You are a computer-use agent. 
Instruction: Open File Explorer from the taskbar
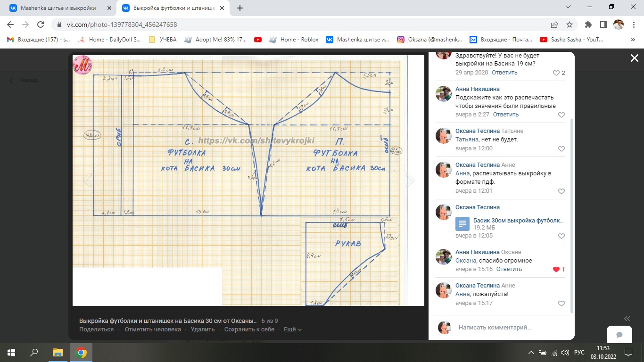click(x=58, y=352)
